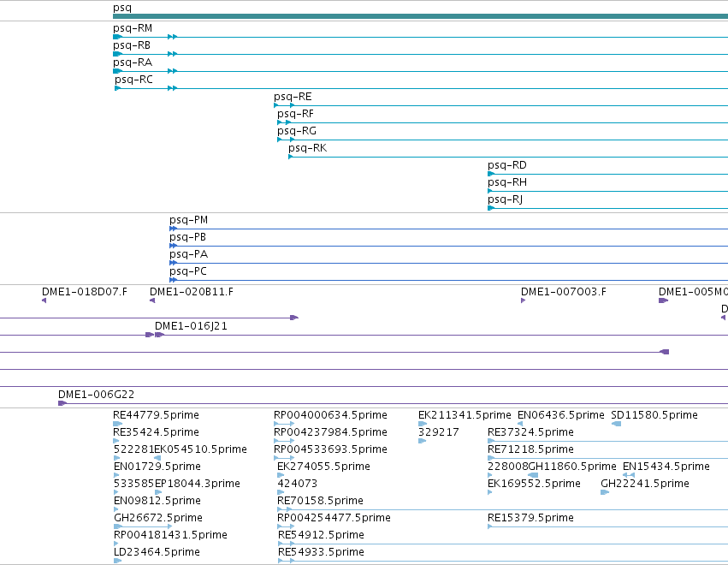Click the psq-RA transcript label

(133, 62)
